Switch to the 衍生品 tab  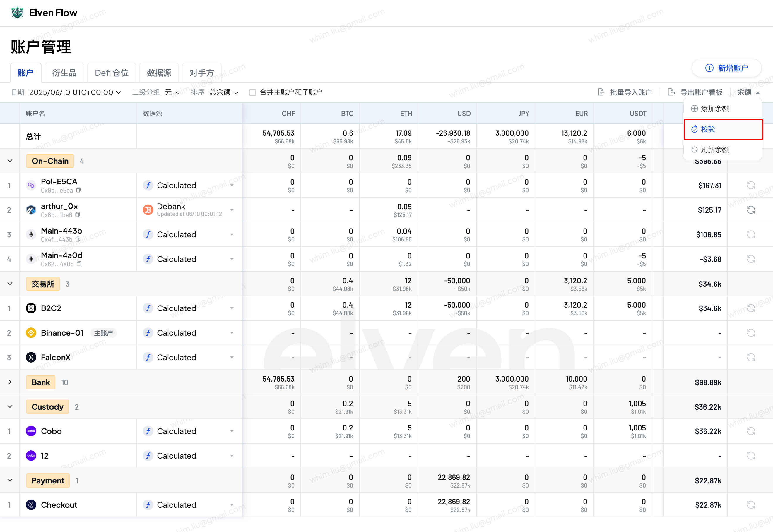point(64,73)
